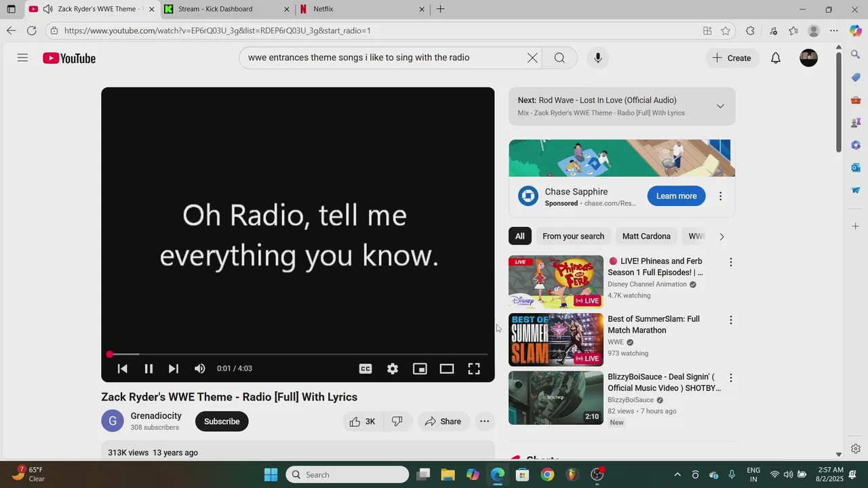This screenshot has width=868, height=488.
Task: Go to the previous video
Action: [x=123, y=369]
